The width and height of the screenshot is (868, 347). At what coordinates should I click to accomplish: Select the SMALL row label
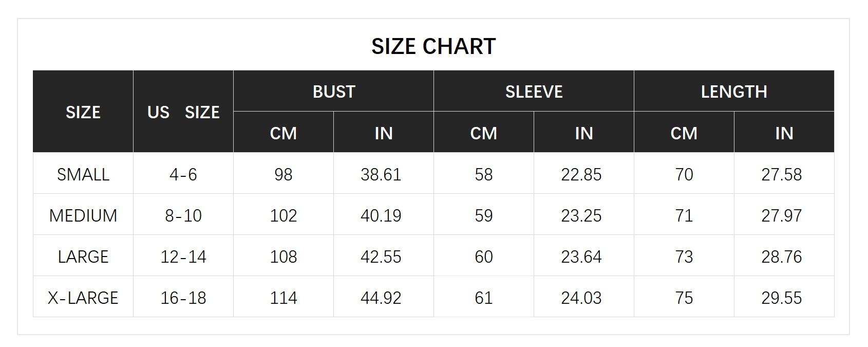tap(83, 174)
